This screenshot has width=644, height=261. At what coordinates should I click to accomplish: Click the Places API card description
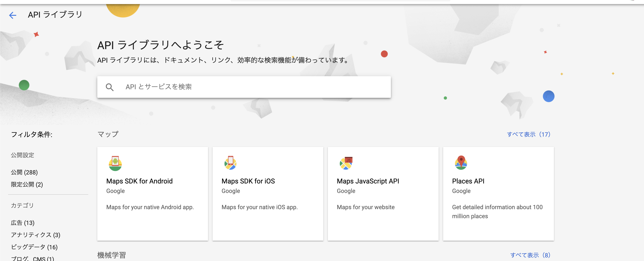497,211
